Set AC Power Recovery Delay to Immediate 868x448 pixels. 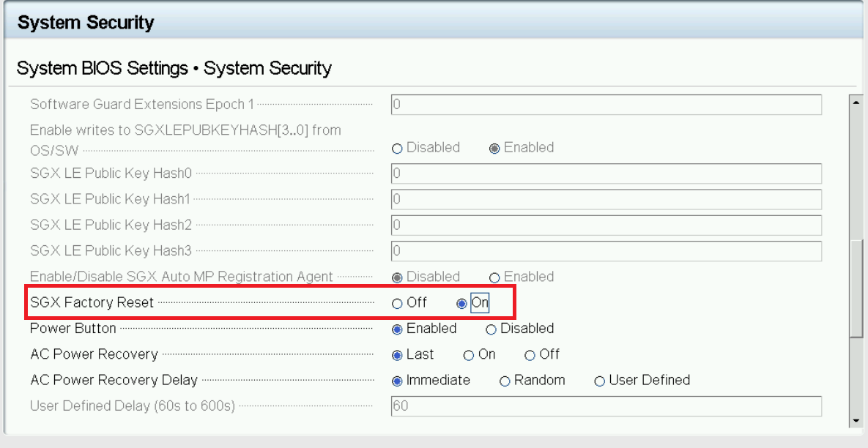point(398,381)
